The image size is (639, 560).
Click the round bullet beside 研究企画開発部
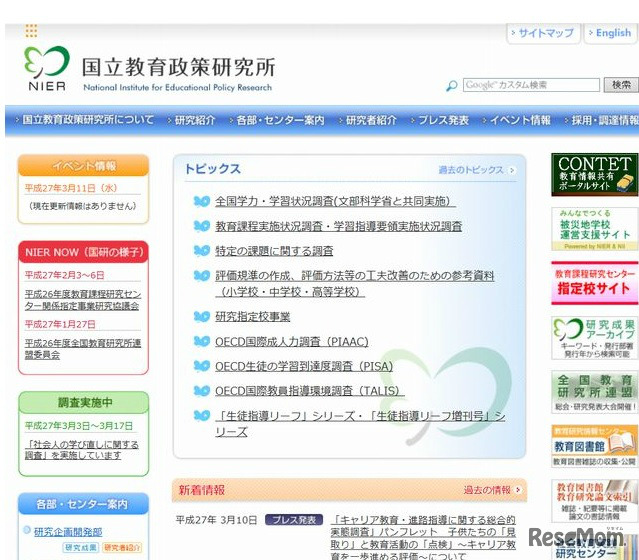pos(27,530)
